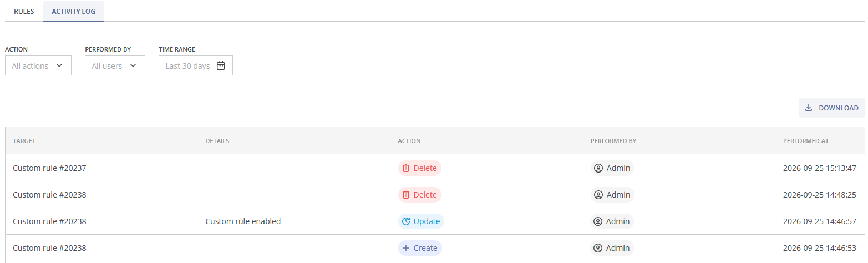Click the ACTION filter label

click(x=17, y=49)
